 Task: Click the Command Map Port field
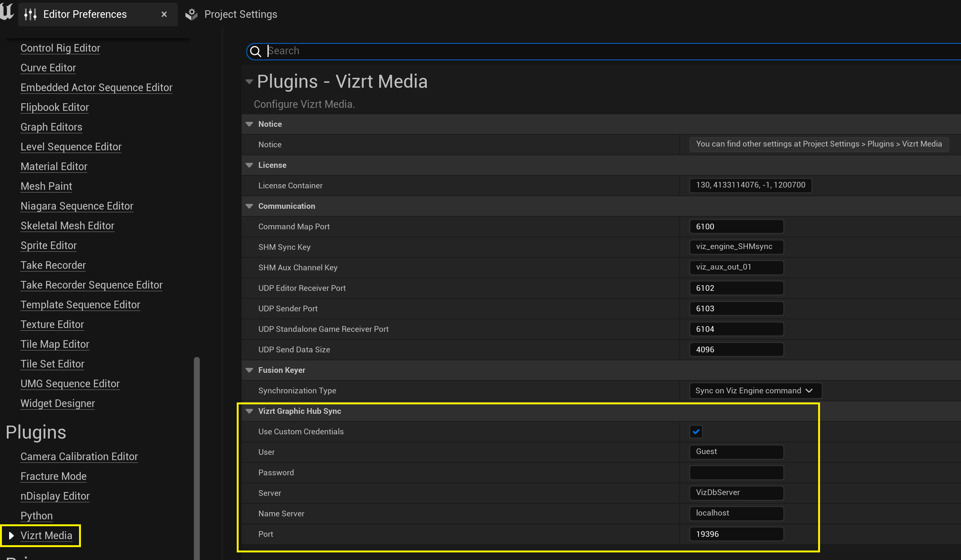pyautogui.click(x=736, y=227)
